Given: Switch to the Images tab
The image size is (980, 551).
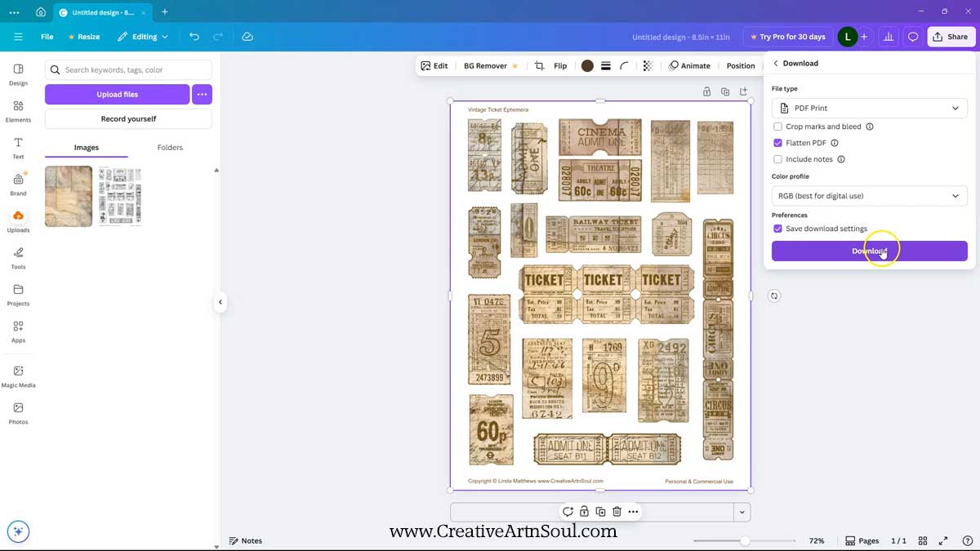Looking at the screenshot, I should click(87, 148).
